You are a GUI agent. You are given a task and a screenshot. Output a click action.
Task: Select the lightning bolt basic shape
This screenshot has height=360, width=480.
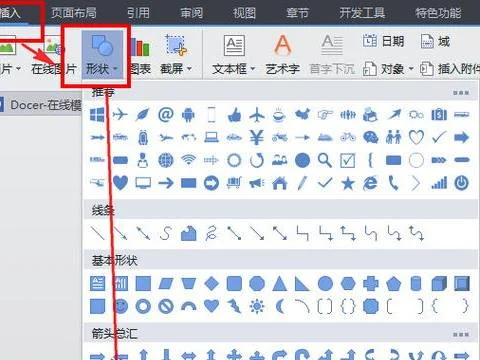[x=234, y=306]
